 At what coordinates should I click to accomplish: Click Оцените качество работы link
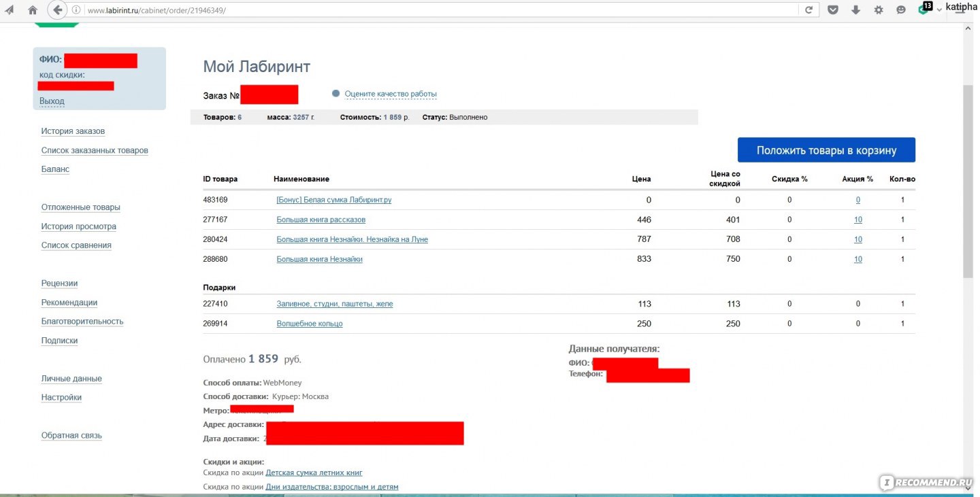coord(391,94)
